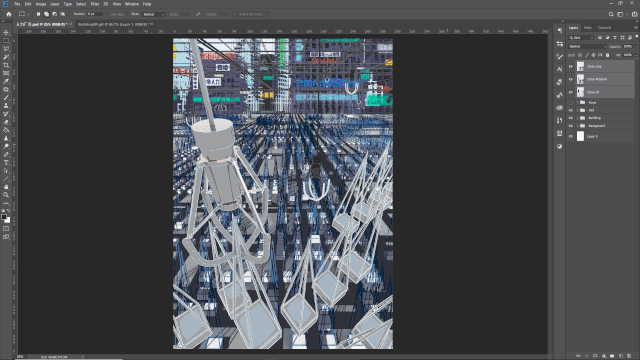Select the Hand tool
This screenshot has height=360, width=640.
[6, 187]
